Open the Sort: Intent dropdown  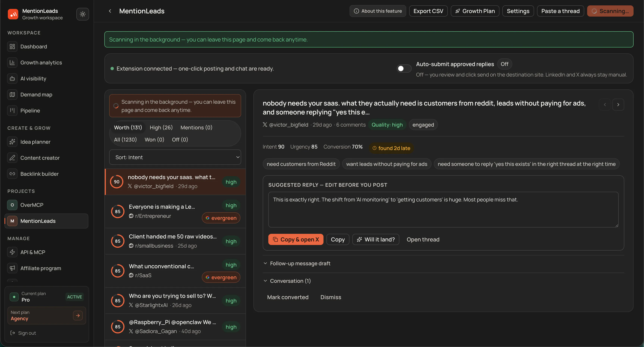[175, 157]
